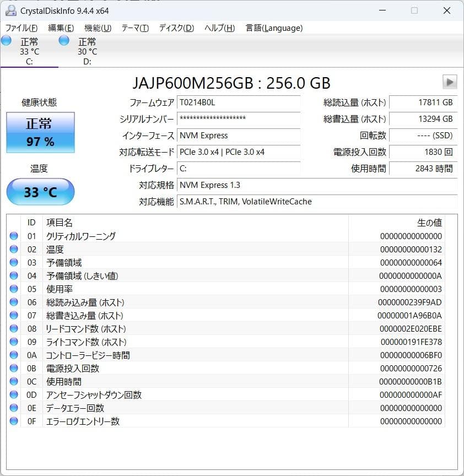Click the blue health circle above drive D:
This screenshot has width=464, height=476.
pos(63,40)
